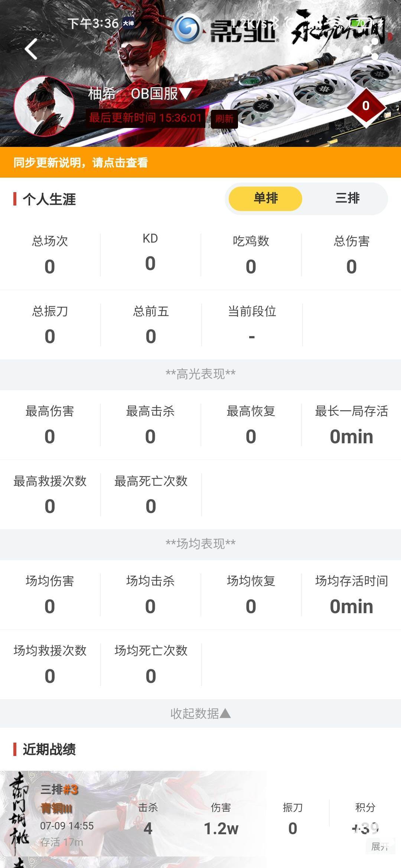Viewport: 401px width, 868px height.
Task: Switch to 单排 solo mode
Action: [265, 198]
